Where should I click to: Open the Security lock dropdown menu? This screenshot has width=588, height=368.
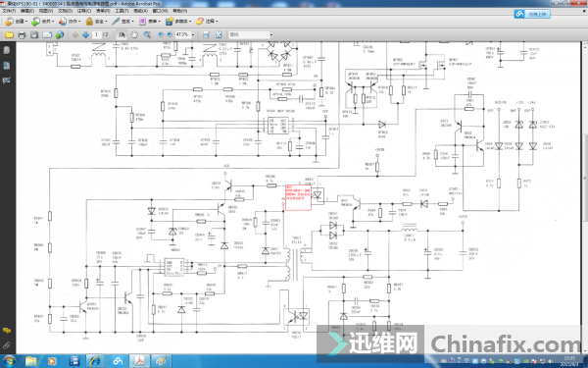click(96, 22)
